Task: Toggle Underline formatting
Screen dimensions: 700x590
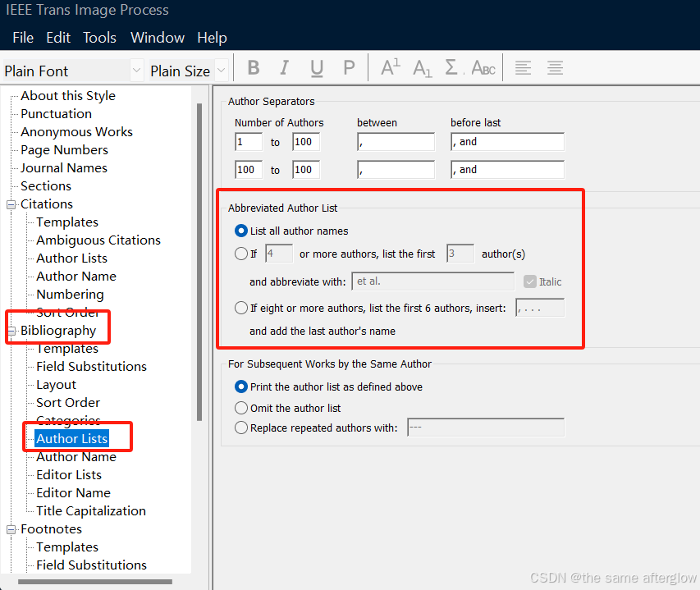Action: (317, 69)
